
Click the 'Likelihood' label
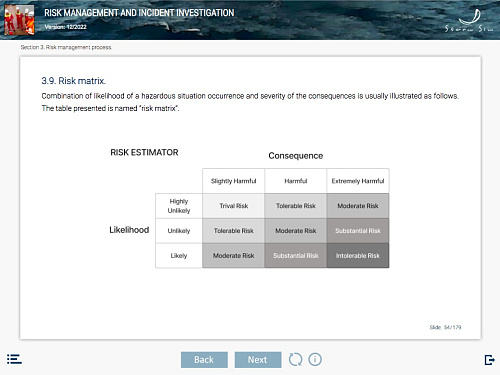coord(129,230)
